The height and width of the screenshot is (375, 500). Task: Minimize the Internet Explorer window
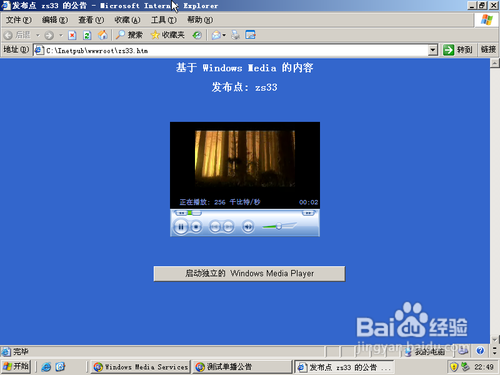(x=472, y=5)
